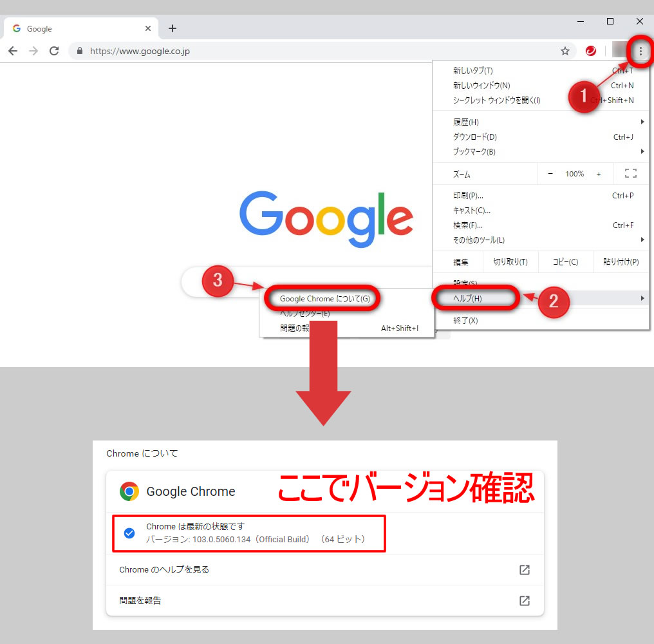Viewport: 654px width, 644px height.
Task: Click the browser forward arrow
Action: [x=33, y=51]
